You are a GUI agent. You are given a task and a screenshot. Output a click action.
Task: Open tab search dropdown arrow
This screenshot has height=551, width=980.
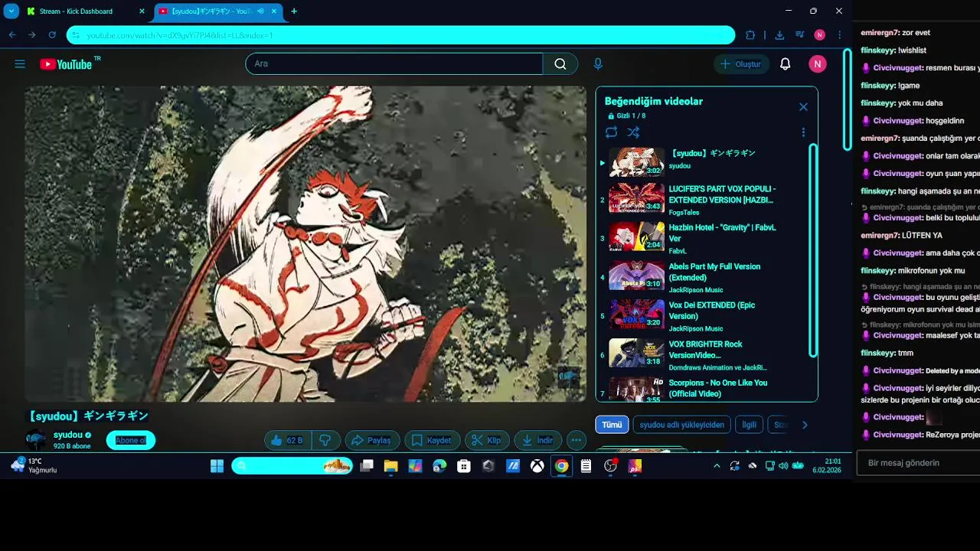11,11
